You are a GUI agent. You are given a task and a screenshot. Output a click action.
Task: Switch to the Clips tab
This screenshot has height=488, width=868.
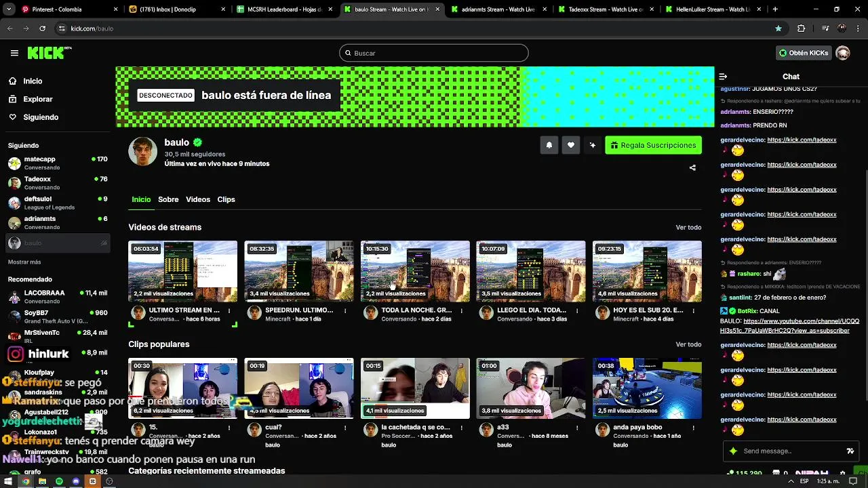click(x=226, y=199)
